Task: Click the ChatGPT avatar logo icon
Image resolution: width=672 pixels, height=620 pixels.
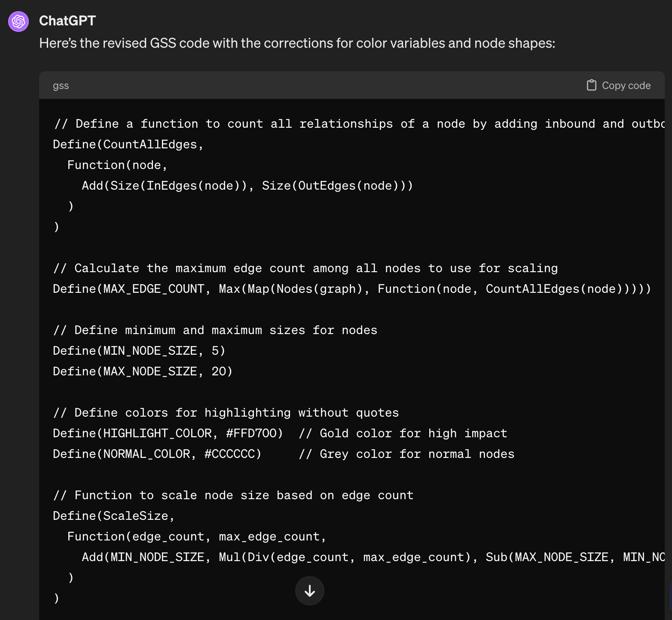Action: coord(18,21)
